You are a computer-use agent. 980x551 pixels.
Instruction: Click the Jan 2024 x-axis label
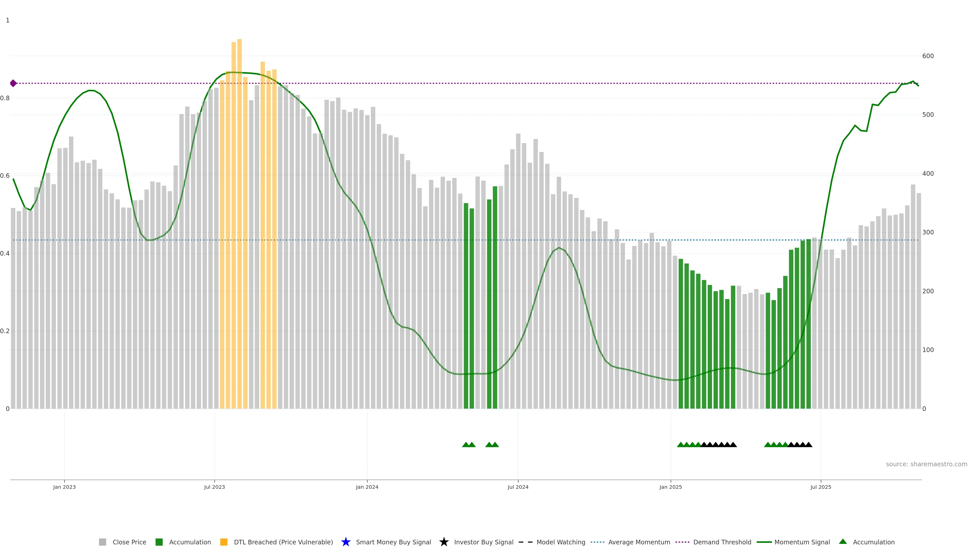(x=367, y=487)
